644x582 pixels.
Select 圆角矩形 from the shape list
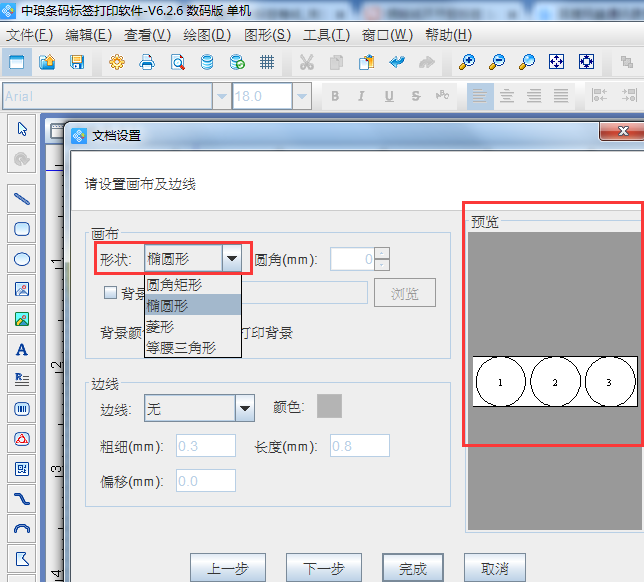point(174,284)
